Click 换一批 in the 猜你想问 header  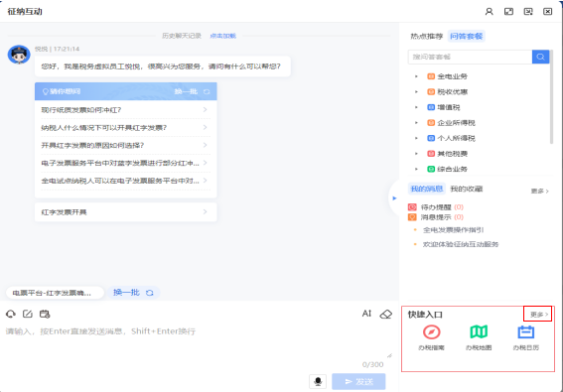[192, 91]
